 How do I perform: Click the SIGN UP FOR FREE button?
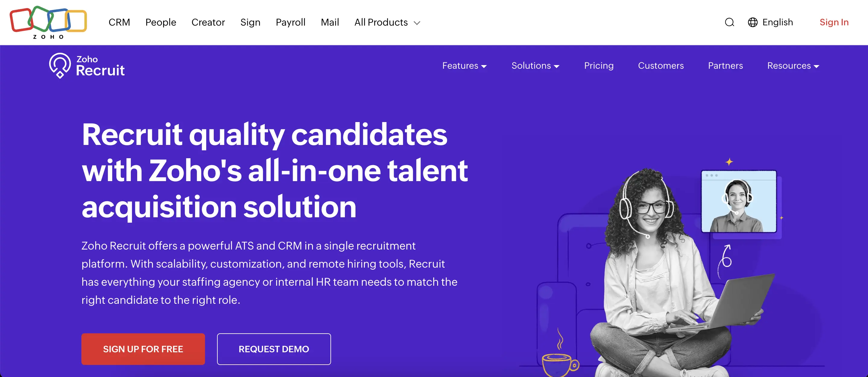pos(143,349)
